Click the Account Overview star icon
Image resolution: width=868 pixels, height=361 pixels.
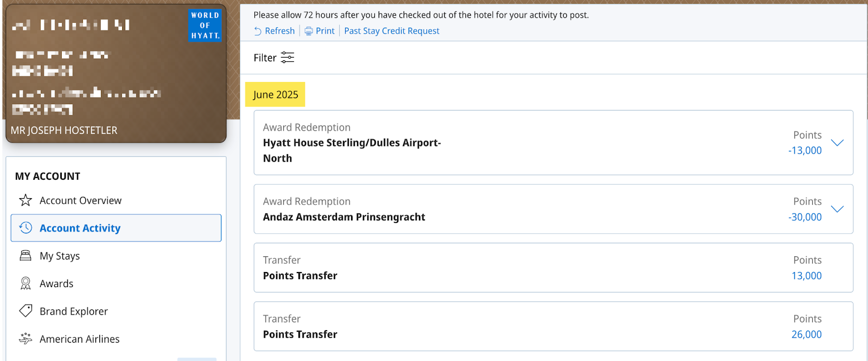coord(25,200)
